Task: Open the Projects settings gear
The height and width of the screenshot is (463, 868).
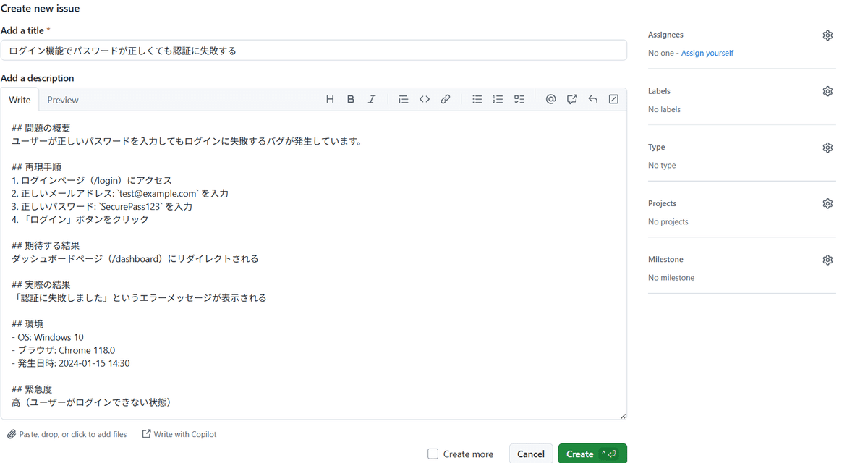Action: [827, 203]
